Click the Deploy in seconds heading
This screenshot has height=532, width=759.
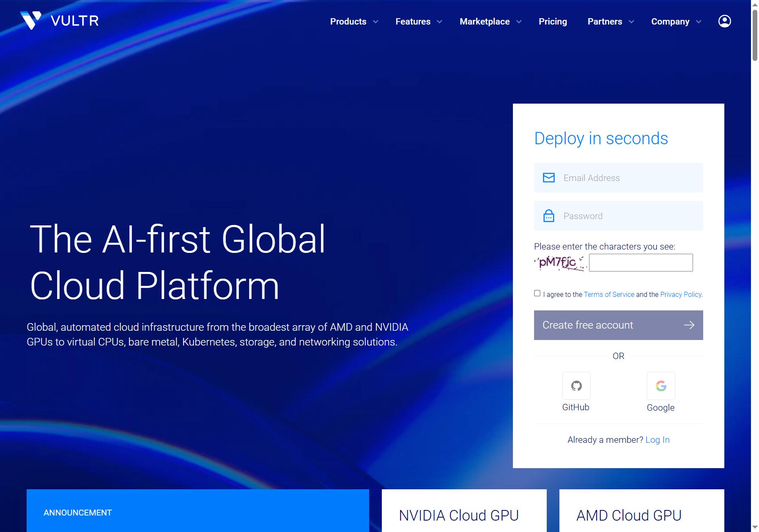tap(601, 139)
